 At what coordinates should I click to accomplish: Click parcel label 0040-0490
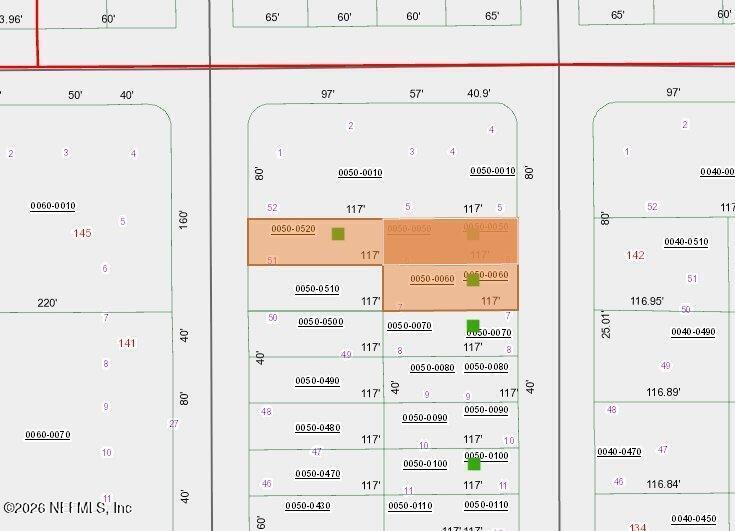tap(693, 332)
